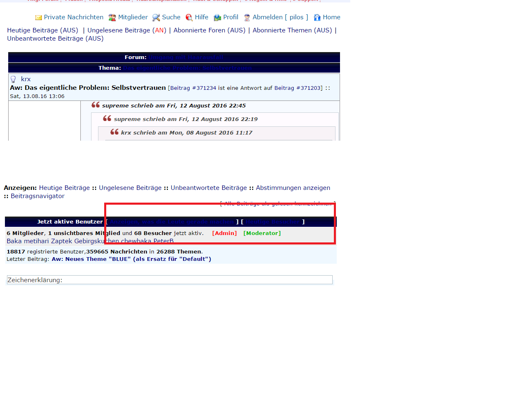Open member profile Zaptek
The image size is (525, 420).
pos(62,241)
